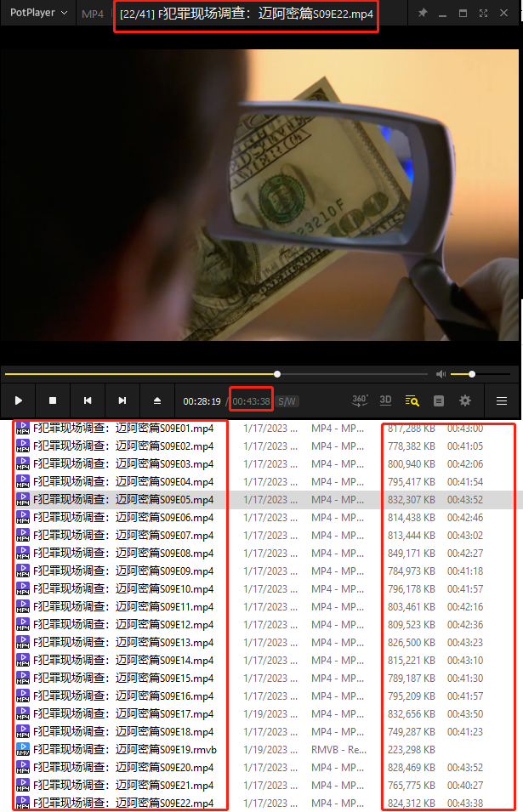Click the eject/open file icon
This screenshot has width=523, height=812.
(x=157, y=400)
